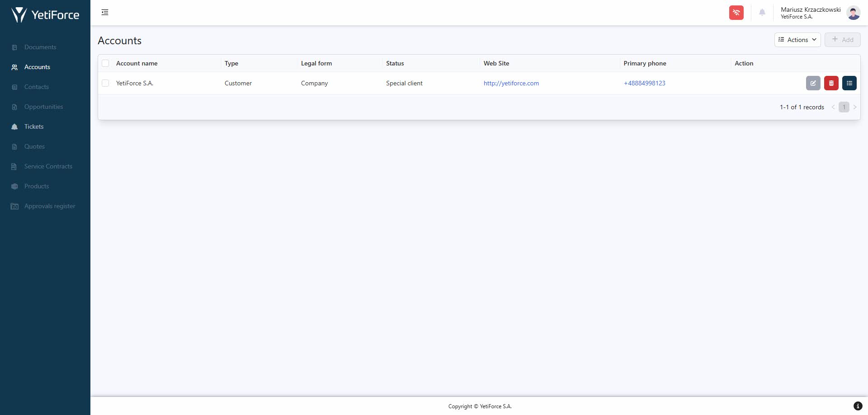This screenshot has width=868, height=415.
Task: Open the Accounts module
Action: [x=37, y=67]
